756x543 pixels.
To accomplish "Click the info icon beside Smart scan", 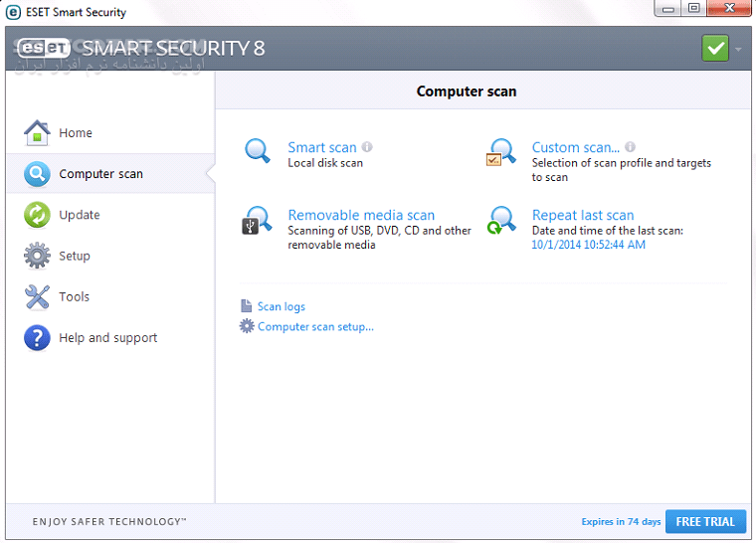I will pos(367,146).
